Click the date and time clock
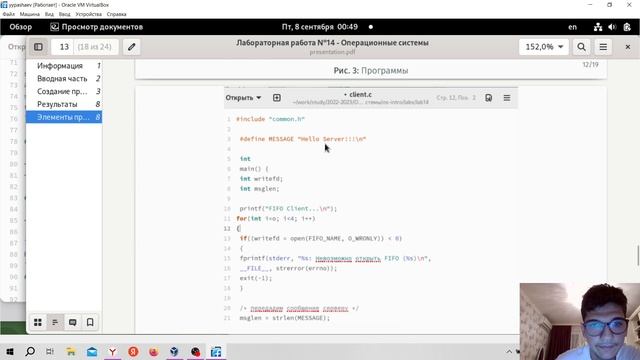 point(320,27)
